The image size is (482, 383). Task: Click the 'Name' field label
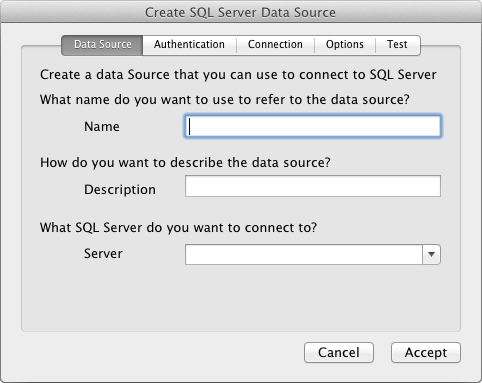(x=102, y=127)
